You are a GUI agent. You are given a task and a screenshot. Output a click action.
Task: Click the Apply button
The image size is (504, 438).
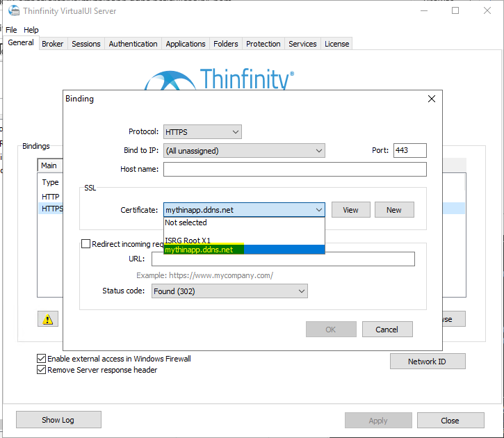(378, 421)
